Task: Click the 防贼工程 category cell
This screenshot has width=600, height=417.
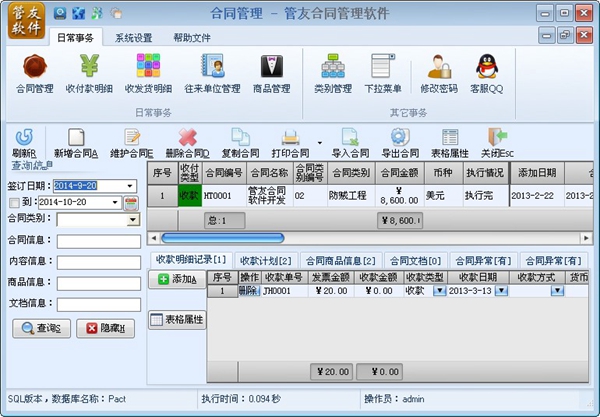Action: (x=351, y=196)
